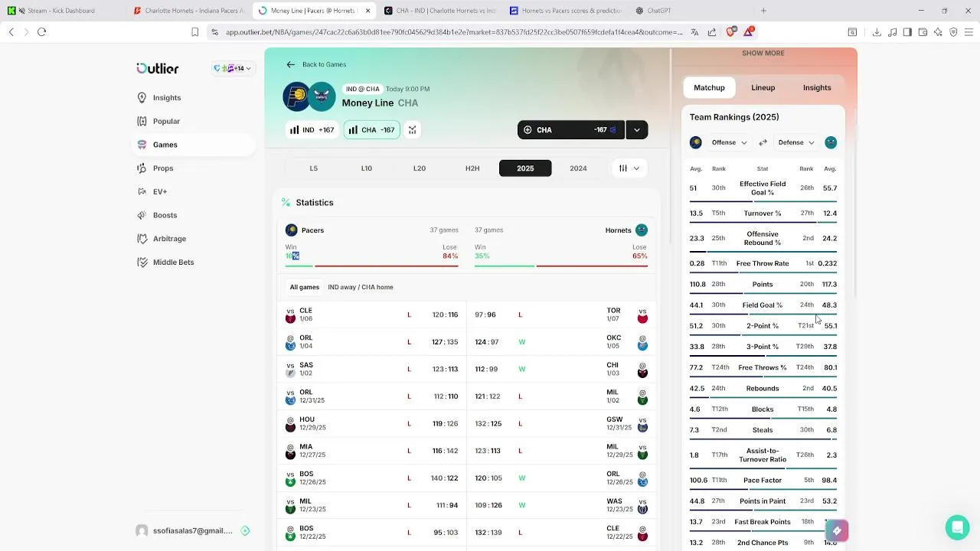Image resolution: width=980 pixels, height=551 pixels.
Task: Select the L20 range filter
Action: [x=420, y=168]
